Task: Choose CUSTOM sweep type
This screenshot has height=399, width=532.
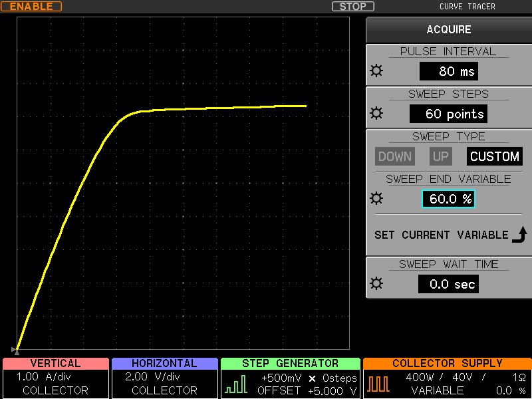Action: point(495,156)
